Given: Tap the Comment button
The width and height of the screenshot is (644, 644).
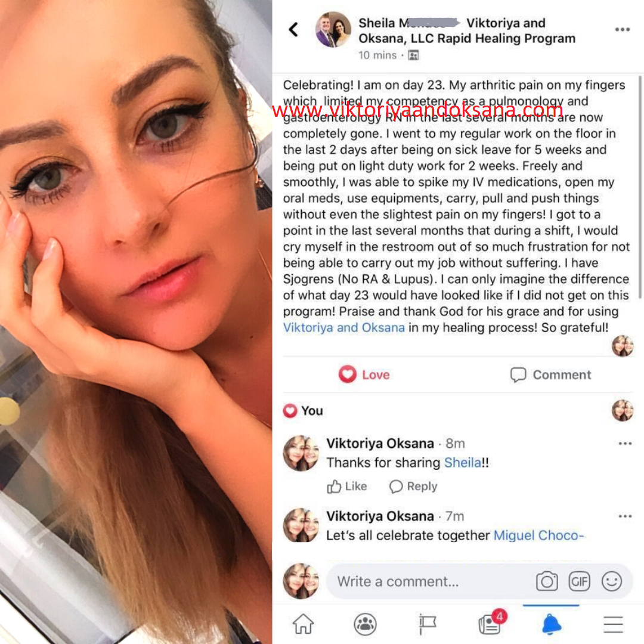Looking at the screenshot, I should tap(550, 374).
